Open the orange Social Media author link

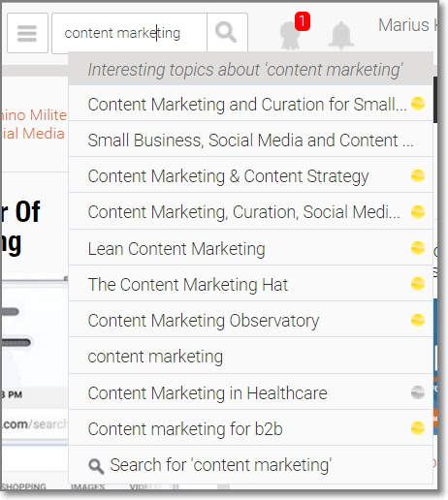(33, 134)
